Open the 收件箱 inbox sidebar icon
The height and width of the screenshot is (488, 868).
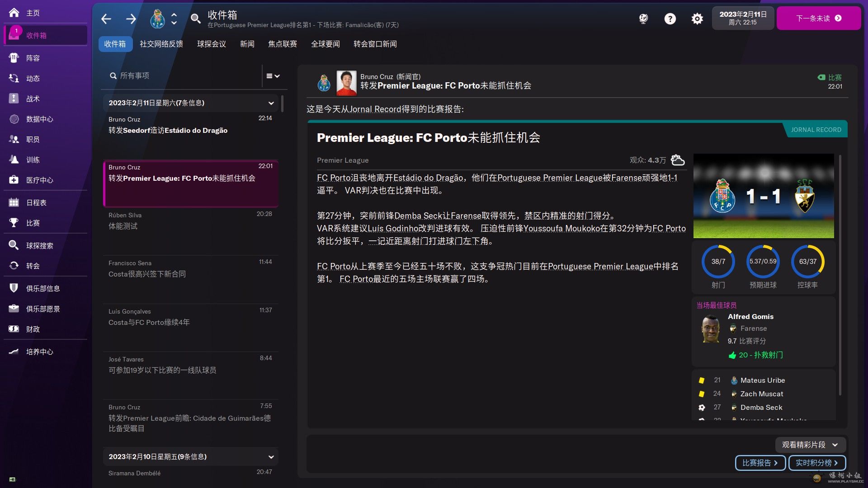14,34
